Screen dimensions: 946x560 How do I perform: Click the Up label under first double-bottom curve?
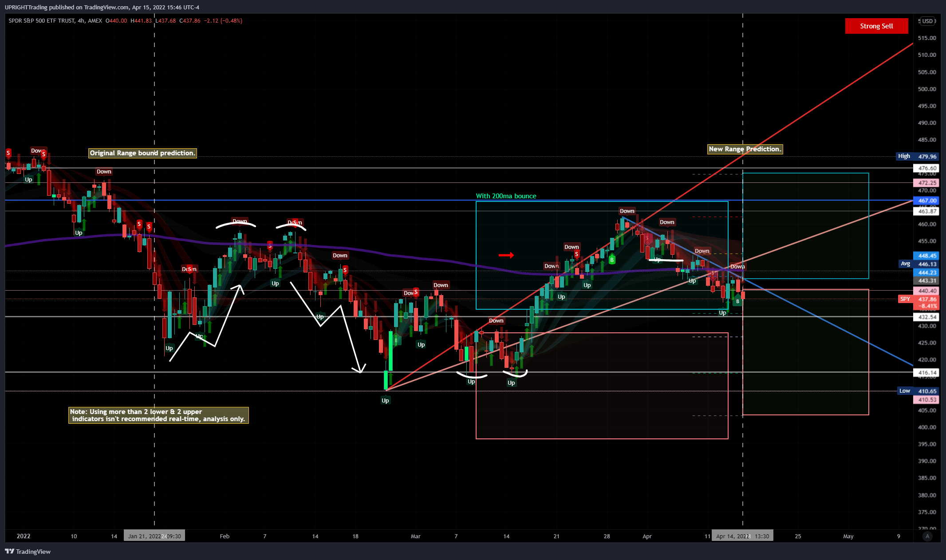click(471, 382)
